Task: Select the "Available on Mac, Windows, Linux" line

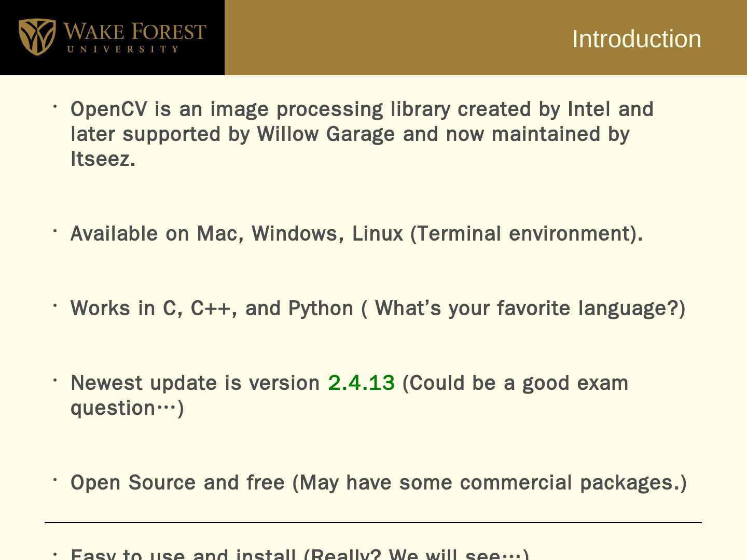Action: tap(237, 234)
